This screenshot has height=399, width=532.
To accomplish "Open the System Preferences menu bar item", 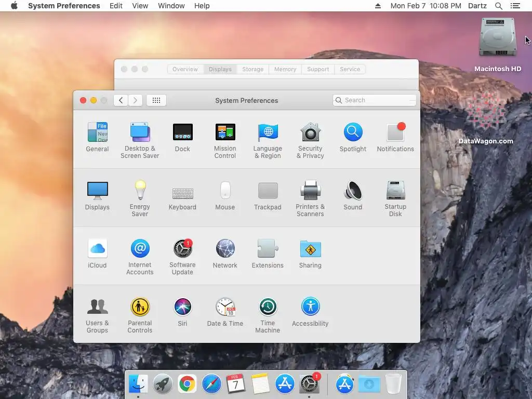I will [x=64, y=6].
